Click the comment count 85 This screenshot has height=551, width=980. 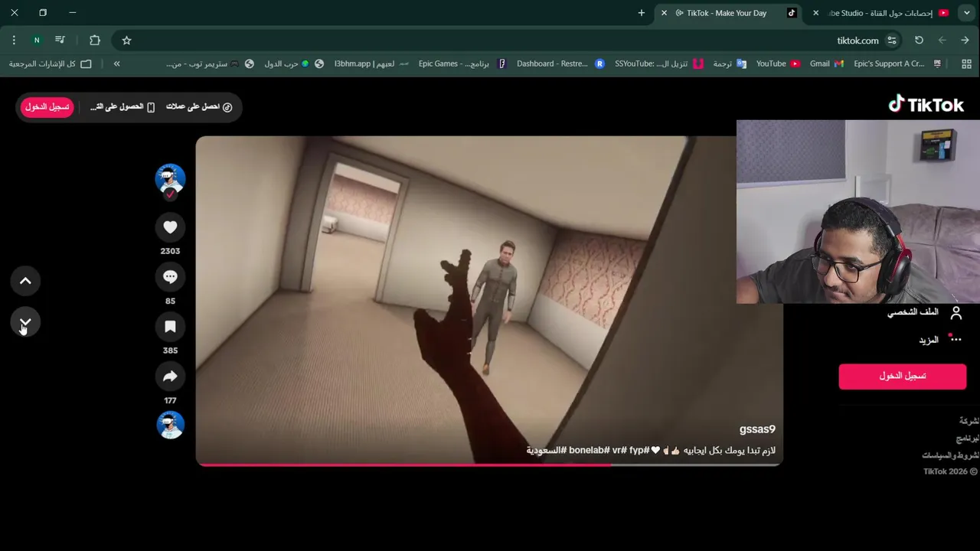coord(170,301)
